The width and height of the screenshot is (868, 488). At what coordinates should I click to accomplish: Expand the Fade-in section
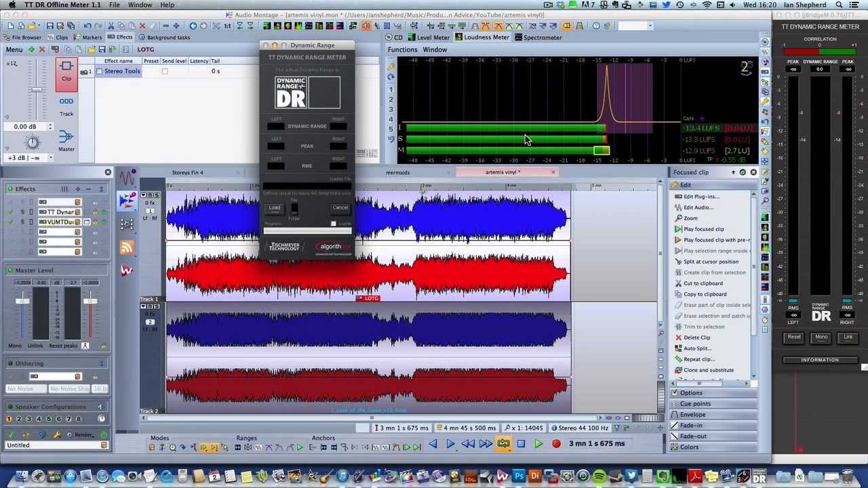[x=713, y=426]
